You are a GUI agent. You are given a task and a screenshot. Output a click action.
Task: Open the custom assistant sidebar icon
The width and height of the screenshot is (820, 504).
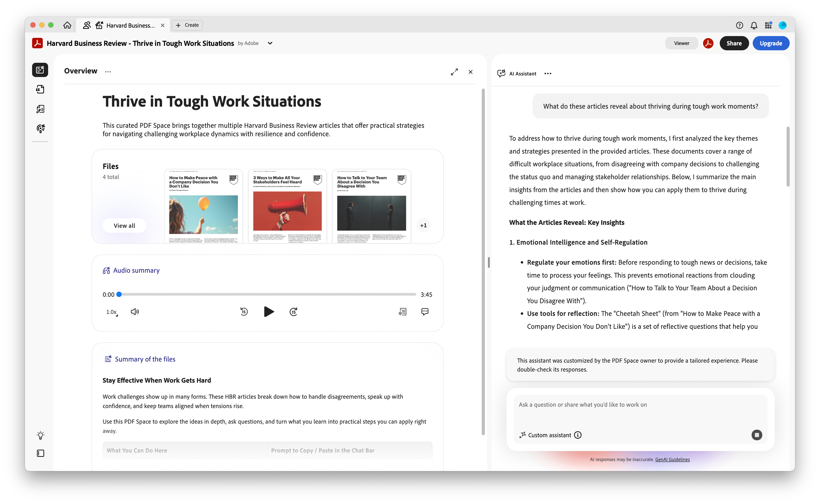(x=40, y=129)
